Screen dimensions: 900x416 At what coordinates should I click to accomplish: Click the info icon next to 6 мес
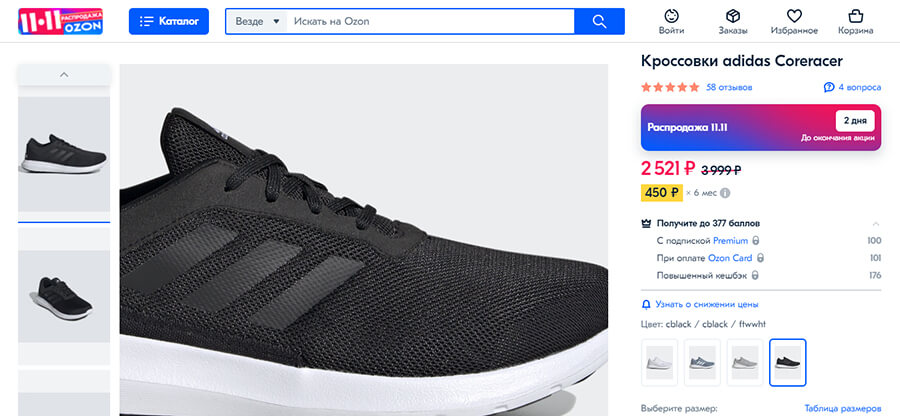[725, 193]
